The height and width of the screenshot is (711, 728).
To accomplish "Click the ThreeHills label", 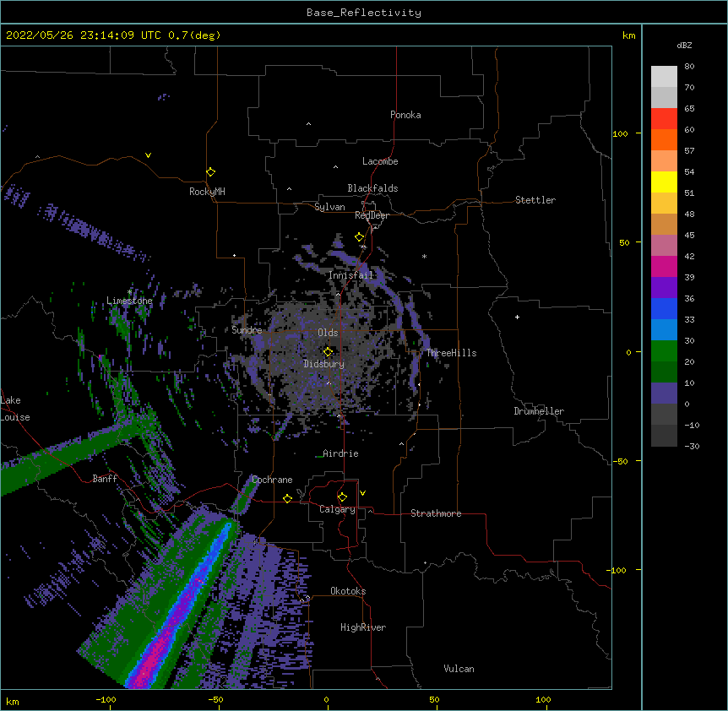I will tap(451, 353).
